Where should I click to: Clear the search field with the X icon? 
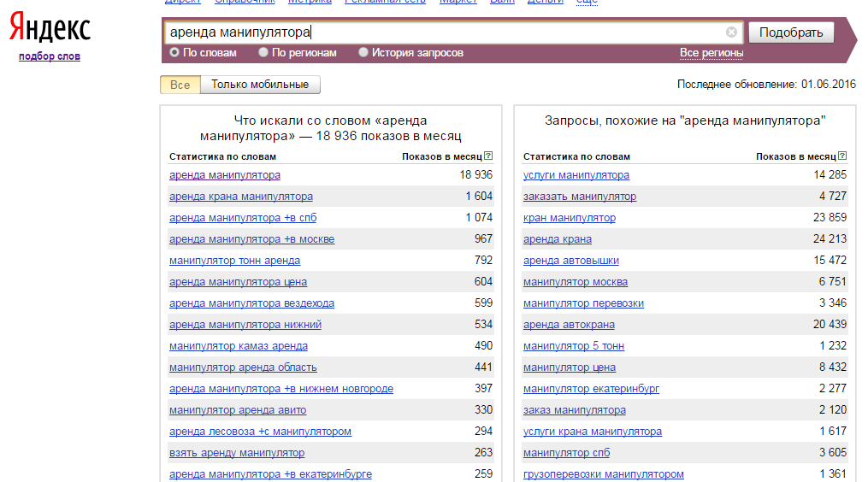pos(731,32)
